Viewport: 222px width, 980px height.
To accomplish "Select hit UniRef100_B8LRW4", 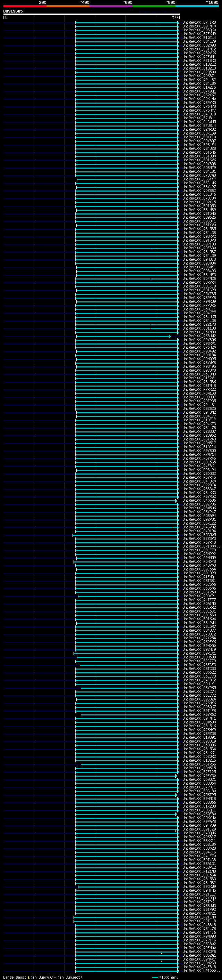I will coord(199,623).
